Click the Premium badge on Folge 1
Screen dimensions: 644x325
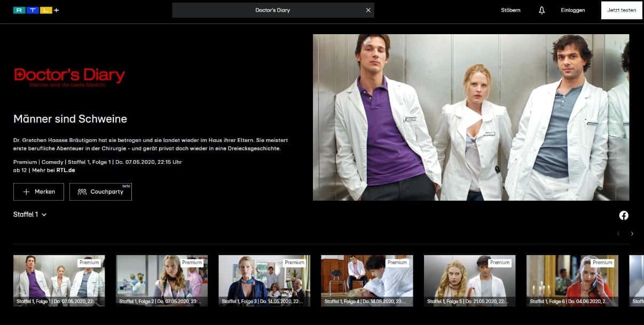tap(89, 263)
